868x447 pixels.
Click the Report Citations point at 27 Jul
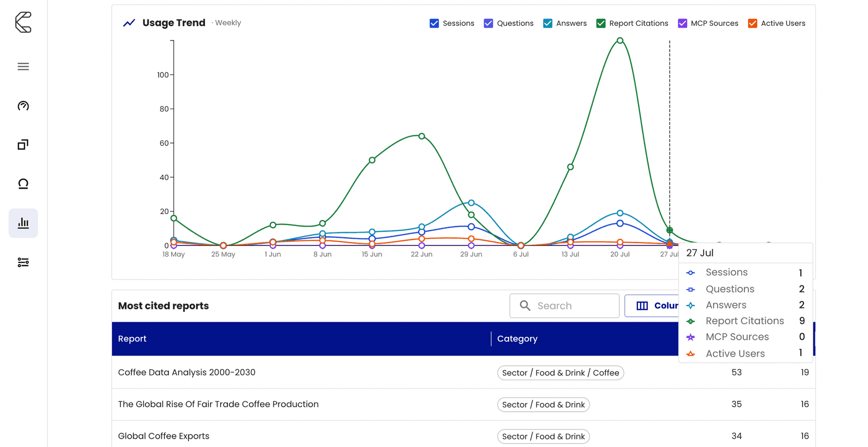click(x=670, y=230)
